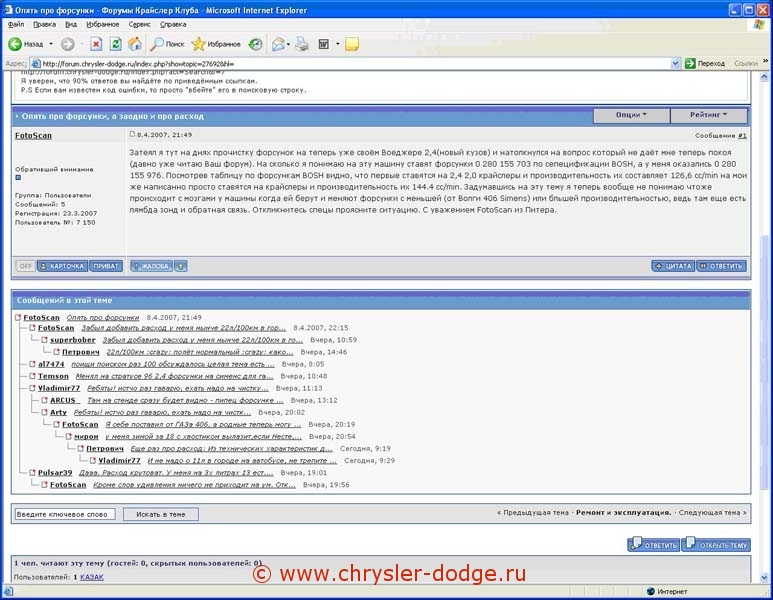Open Ремонт и эксплуатация forum link
This screenshot has height=600, width=773.
[x=624, y=513]
